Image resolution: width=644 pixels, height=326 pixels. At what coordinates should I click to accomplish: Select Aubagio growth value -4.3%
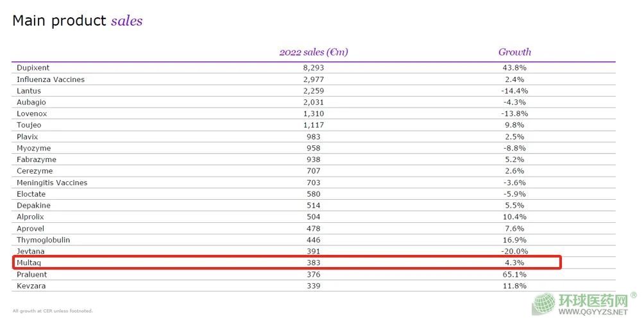pyautogui.click(x=514, y=102)
